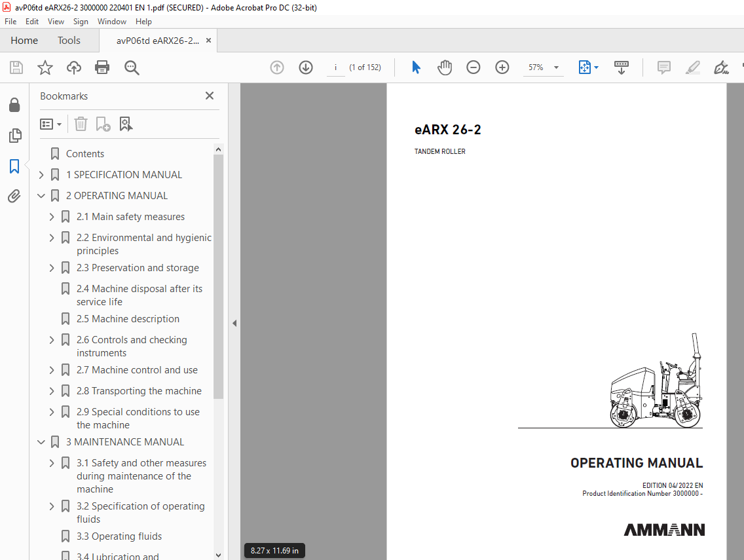The image size is (744, 560).
Task: Close the Bookmarks panel
Action: pos(210,96)
